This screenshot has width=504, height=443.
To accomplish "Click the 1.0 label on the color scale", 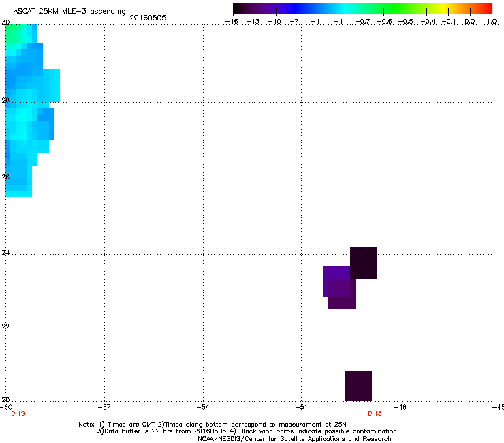I will coord(492,22).
